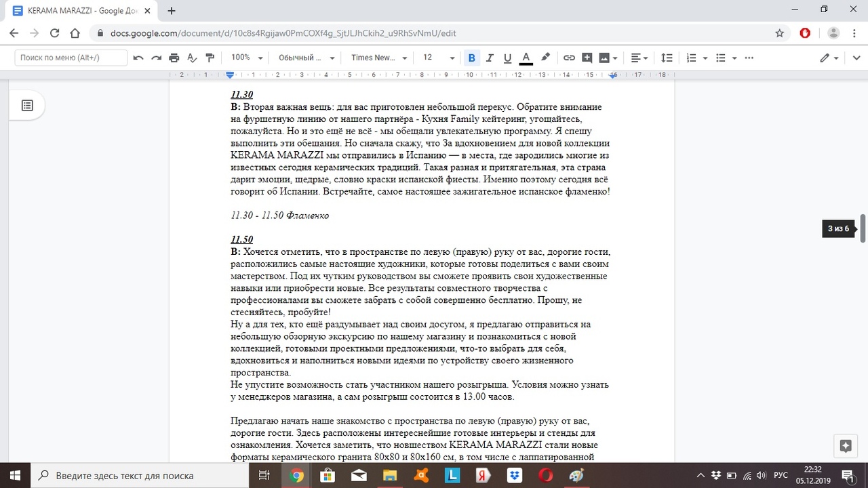868x488 pixels.
Task: Click the red Opera extension icon
Action: [x=806, y=33]
